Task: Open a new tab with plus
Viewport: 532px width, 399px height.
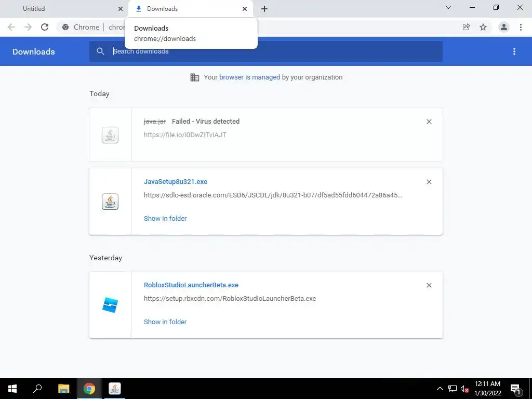Action: (264, 9)
